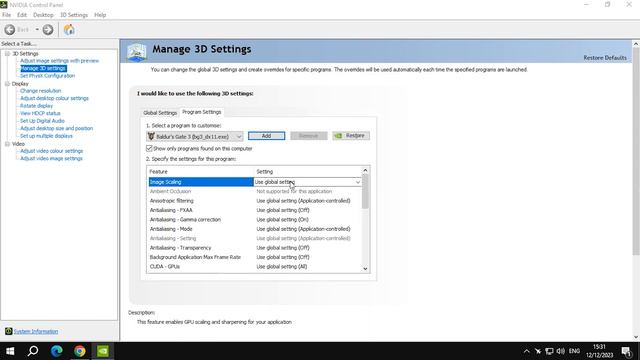Open the Baldur's Gate 3 program dropdown
640x360 pixels.
point(195,136)
